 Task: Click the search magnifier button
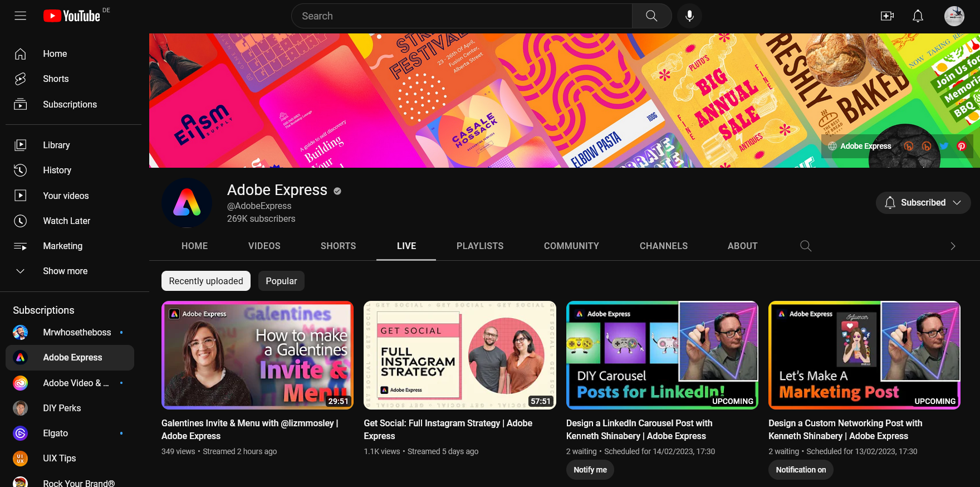[651, 16]
